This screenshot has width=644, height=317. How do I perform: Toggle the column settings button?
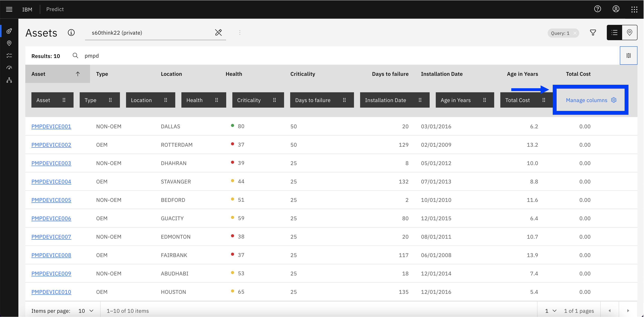[628, 56]
